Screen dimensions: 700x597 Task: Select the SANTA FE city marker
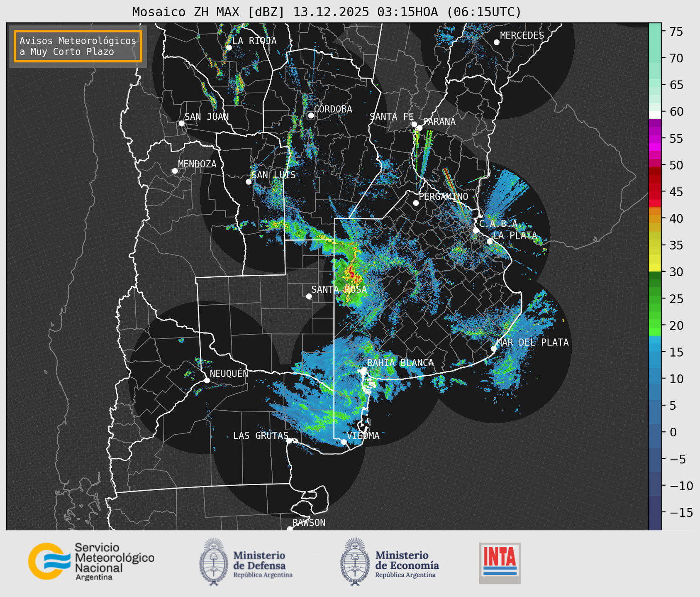(x=414, y=124)
